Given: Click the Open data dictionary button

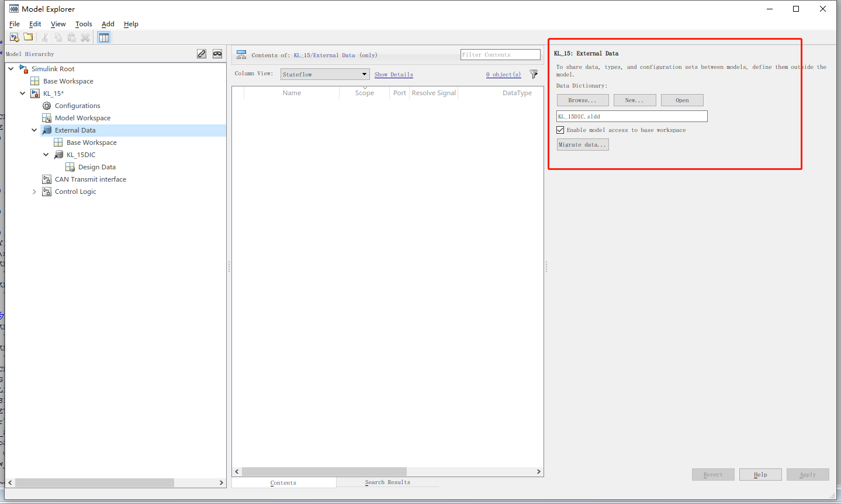Looking at the screenshot, I should tap(682, 100).
